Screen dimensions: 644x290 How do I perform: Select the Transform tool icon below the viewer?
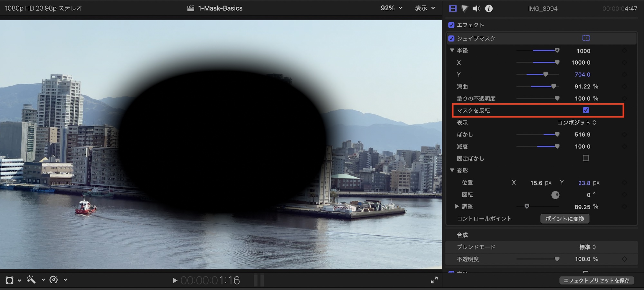pos(10,280)
